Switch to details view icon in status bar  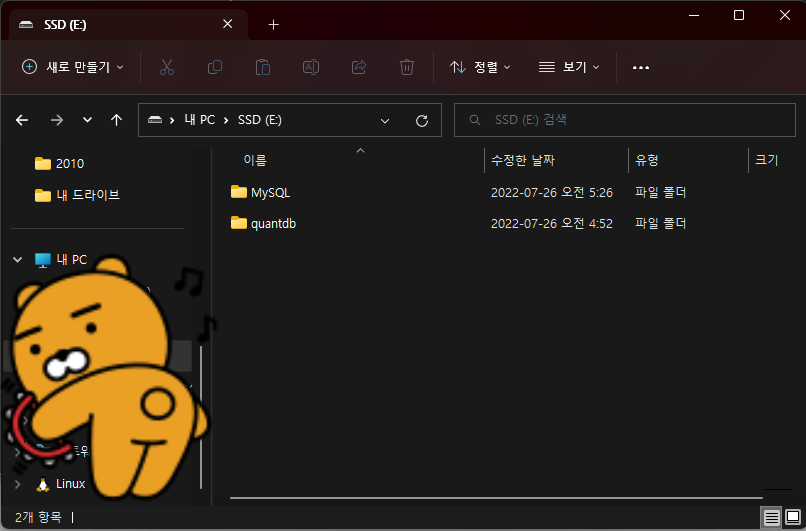pos(771,517)
